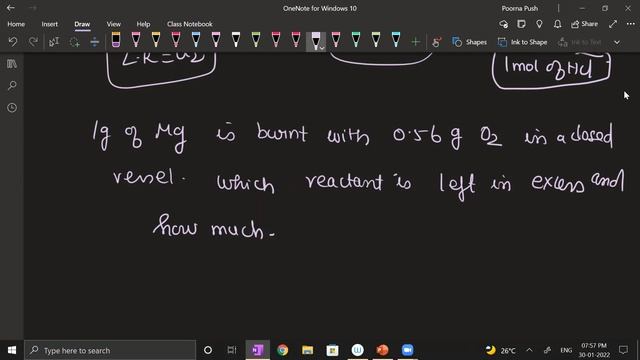Screen dimensions: 640x360
Task: Open Cortana circle on taskbar
Action: pyautogui.click(x=208, y=350)
